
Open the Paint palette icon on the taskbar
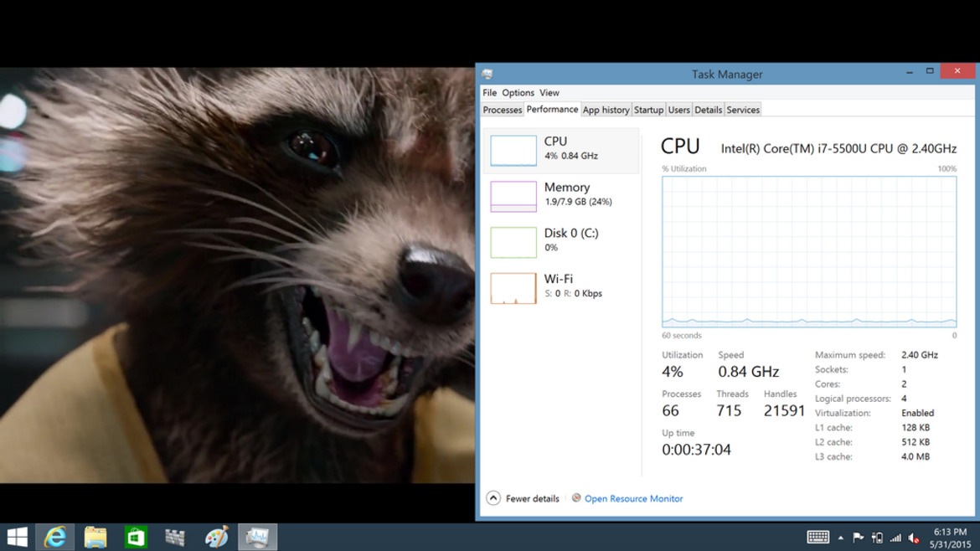(x=216, y=537)
